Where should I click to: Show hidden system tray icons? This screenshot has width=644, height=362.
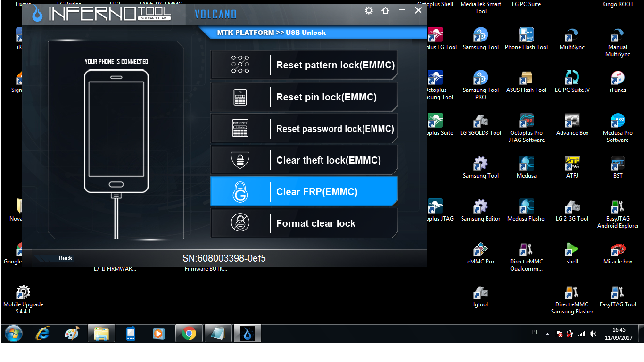tap(547, 334)
